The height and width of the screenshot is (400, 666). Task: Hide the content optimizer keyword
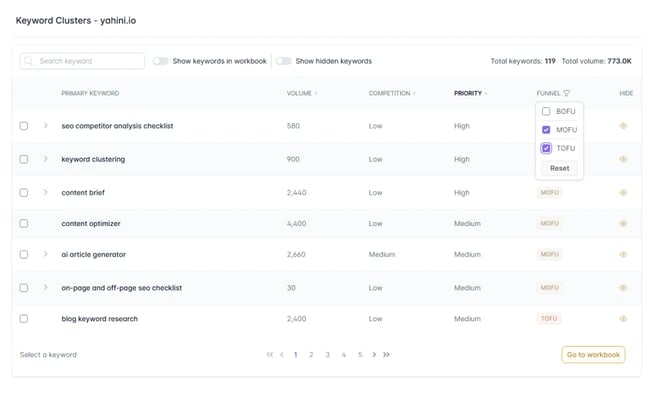click(x=623, y=223)
